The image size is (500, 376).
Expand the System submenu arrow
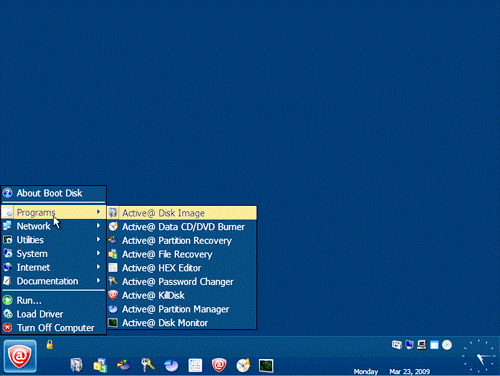click(98, 253)
